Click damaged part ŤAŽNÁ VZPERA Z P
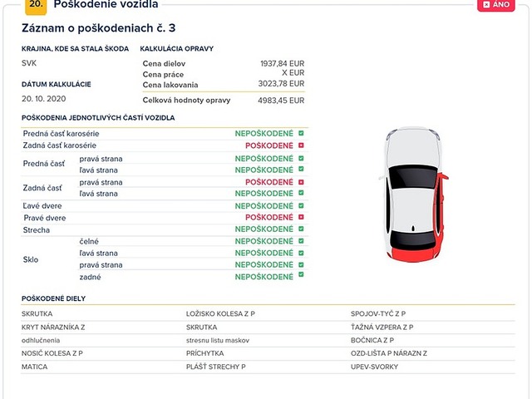 (382, 327)
